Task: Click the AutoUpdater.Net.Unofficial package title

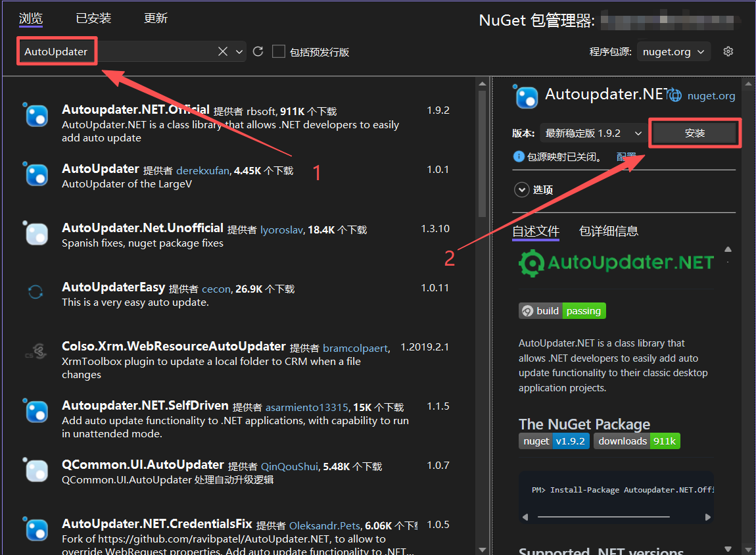Action: coord(142,228)
